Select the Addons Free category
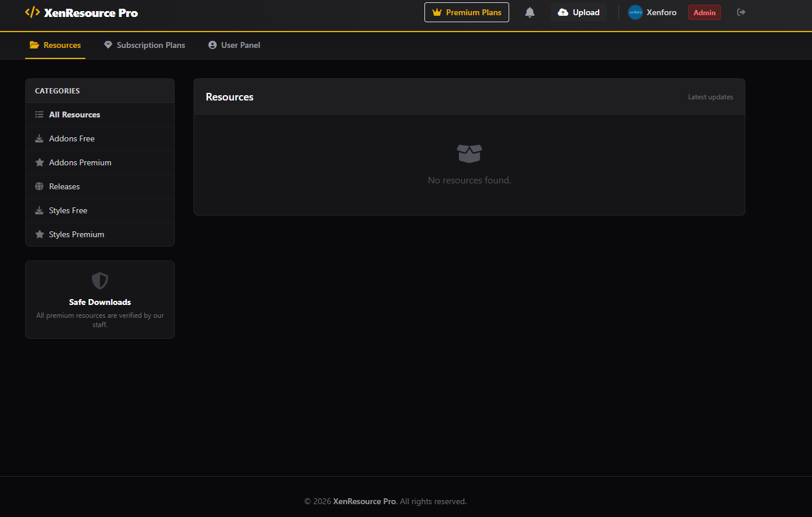This screenshot has height=517, width=812. [100, 138]
